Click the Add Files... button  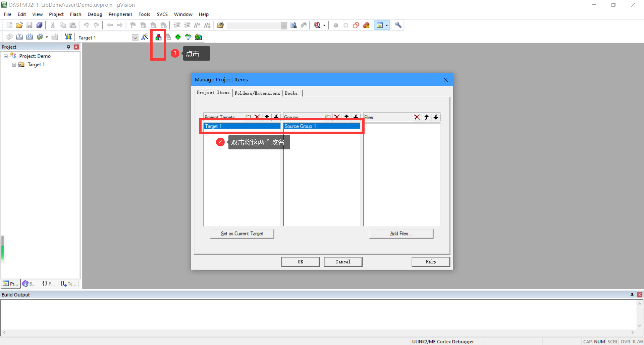tap(401, 233)
